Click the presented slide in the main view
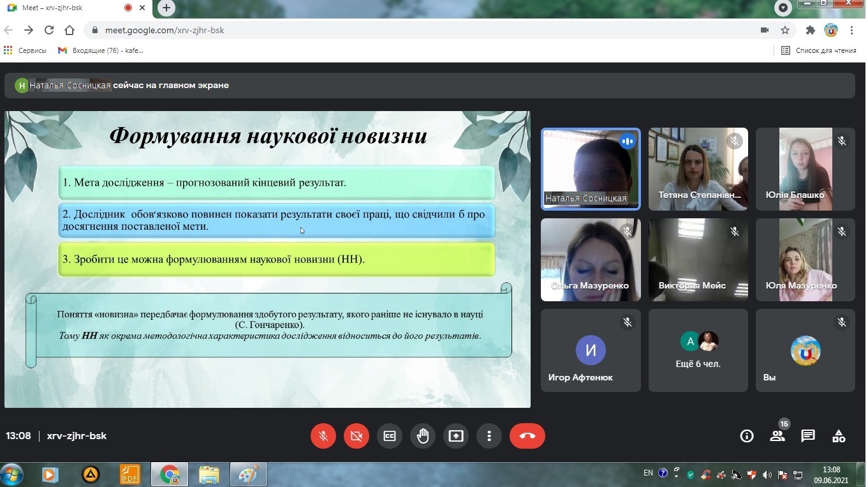 click(x=267, y=259)
